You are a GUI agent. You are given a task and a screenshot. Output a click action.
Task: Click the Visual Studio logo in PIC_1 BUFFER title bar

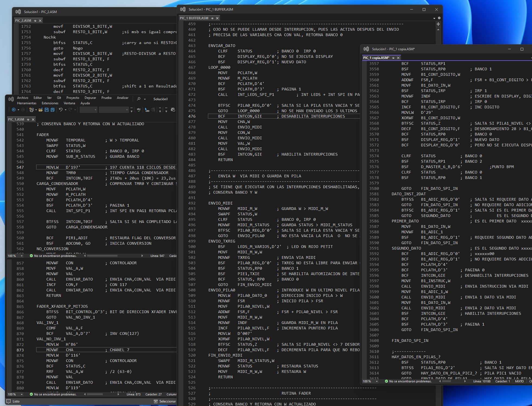[183, 9]
